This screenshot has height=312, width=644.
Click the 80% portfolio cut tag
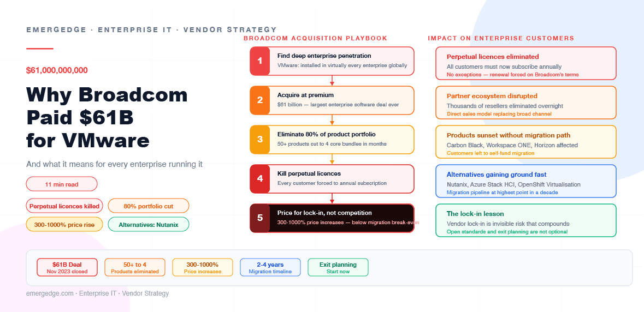coord(148,206)
